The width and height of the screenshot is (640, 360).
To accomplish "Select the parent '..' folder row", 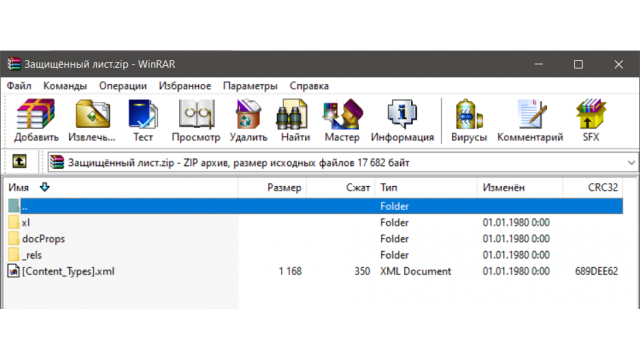I will click(316, 206).
